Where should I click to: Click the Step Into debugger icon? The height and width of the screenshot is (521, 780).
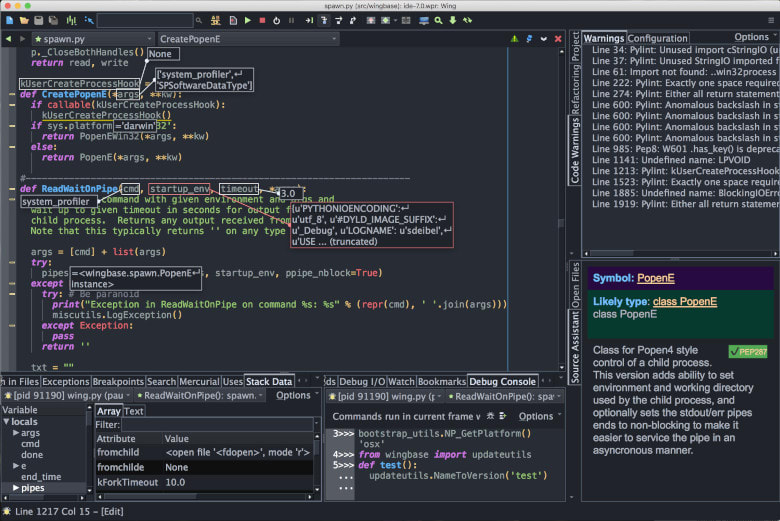pyautogui.click(x=323, y=20)
